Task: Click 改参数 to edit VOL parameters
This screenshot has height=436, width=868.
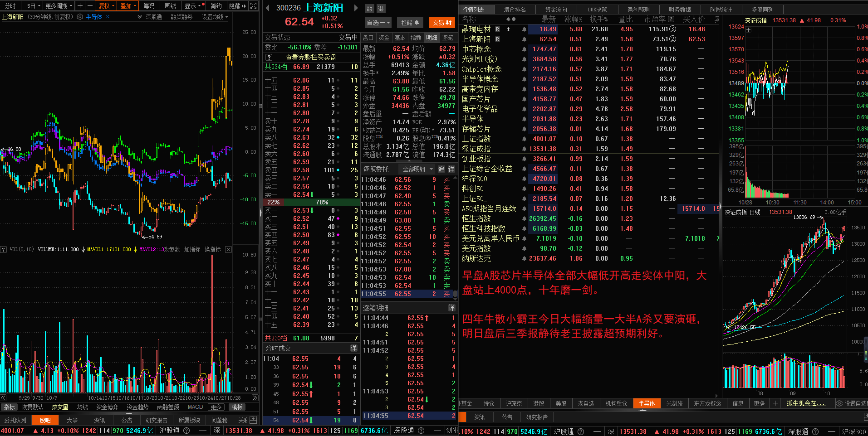Action: tap(172, 249)
